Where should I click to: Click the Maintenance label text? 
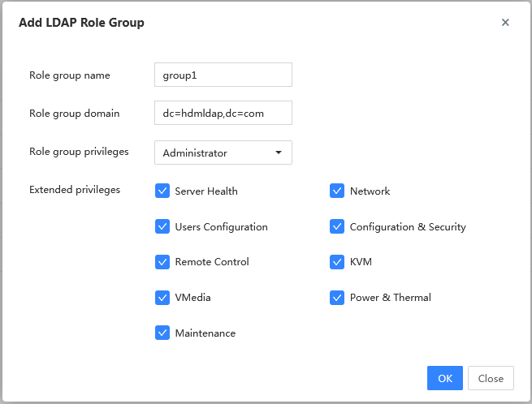pos(205,333)
